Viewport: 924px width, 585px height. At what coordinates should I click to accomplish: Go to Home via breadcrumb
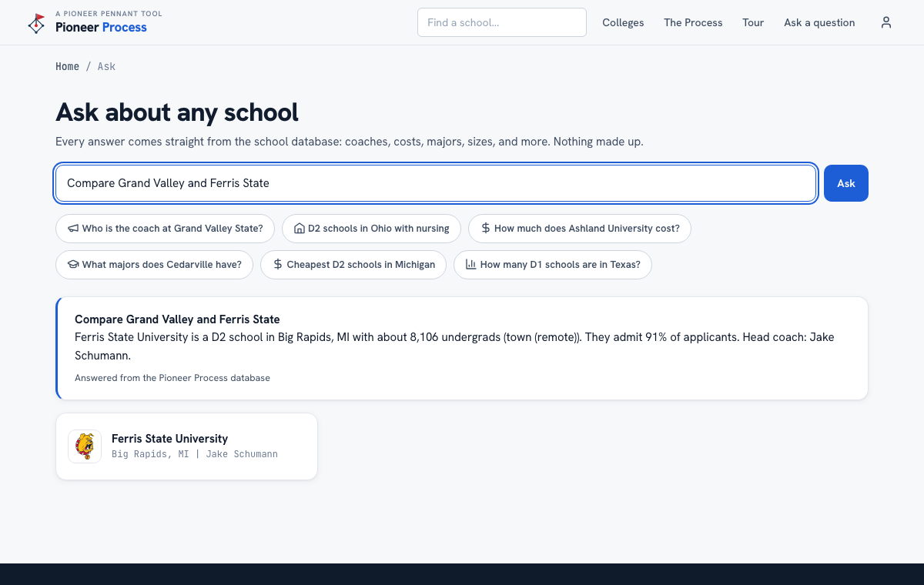pos(67,66)
